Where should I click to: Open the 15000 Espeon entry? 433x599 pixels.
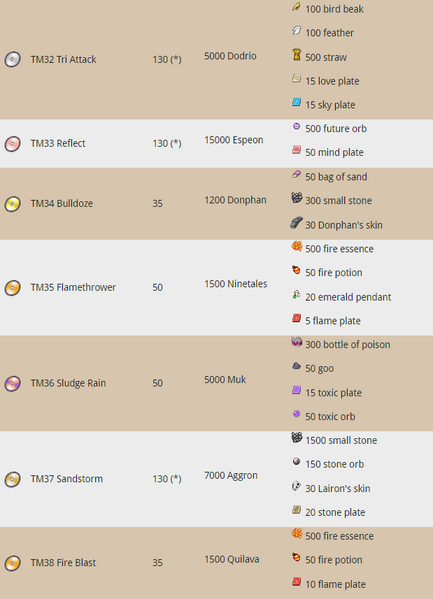[x=234, y=140]
